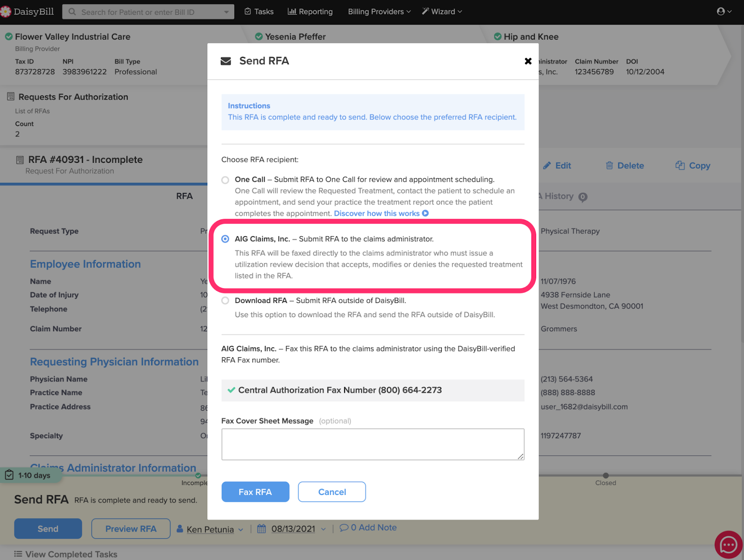
Task: Click the Cancel button in the dialog
Action: pyautogui.click(x=332, y=492)
